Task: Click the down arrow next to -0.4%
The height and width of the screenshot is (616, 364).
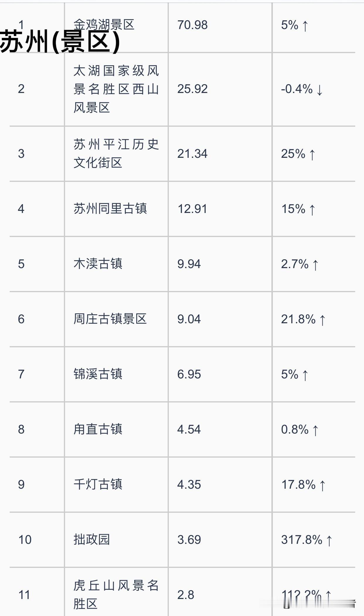Action: coord(319,90)
